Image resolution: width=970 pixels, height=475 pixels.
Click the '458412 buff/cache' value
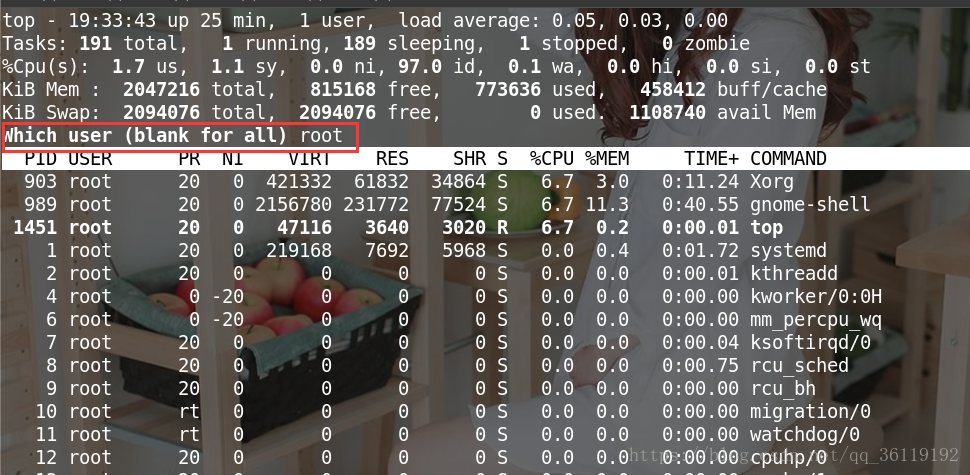734,90
